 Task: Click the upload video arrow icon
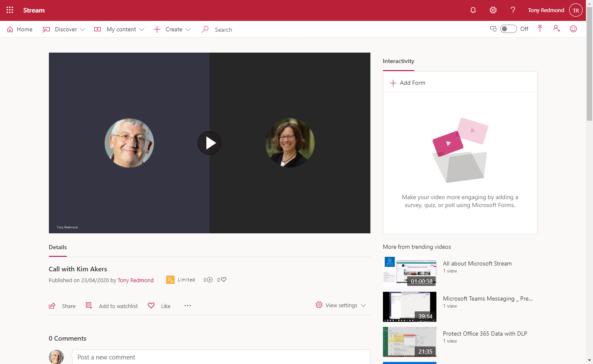tap(540, 28)
